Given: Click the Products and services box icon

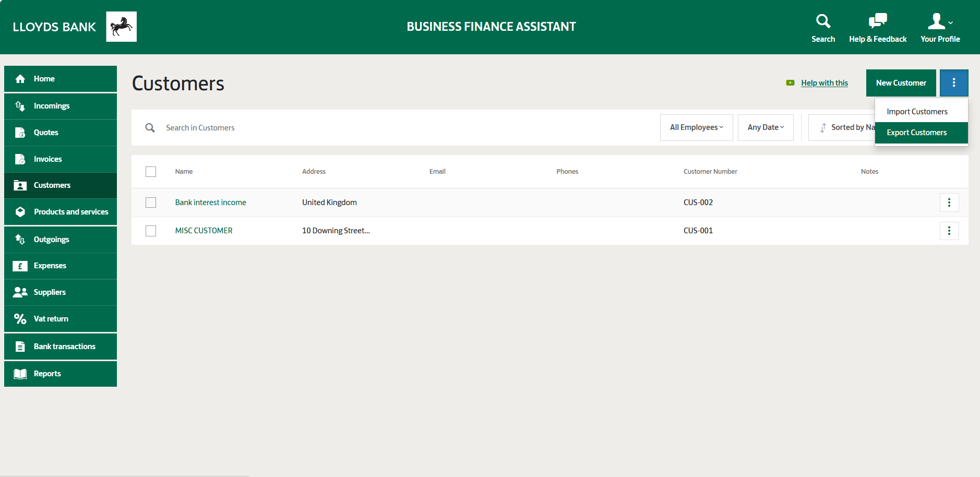Looking at the screenshot, I should (20, 212).
